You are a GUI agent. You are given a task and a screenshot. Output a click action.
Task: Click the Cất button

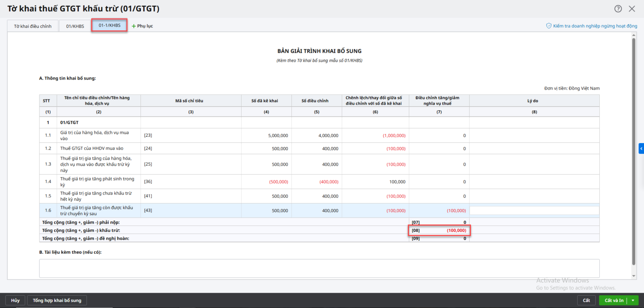tap(586, 300)
